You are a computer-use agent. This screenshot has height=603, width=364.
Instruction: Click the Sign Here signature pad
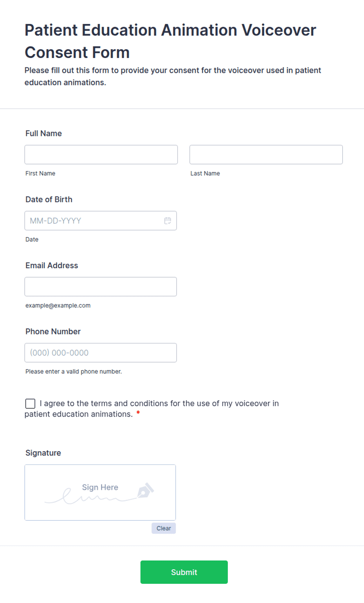point(100,493)
